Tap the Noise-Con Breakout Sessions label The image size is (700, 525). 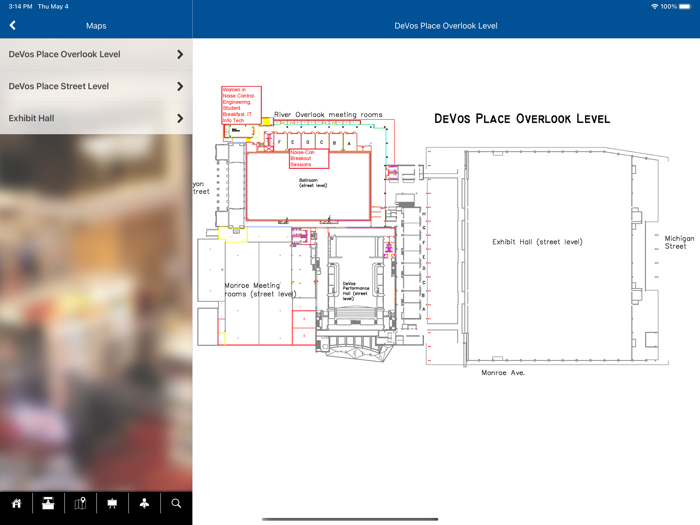click(308, 158)
